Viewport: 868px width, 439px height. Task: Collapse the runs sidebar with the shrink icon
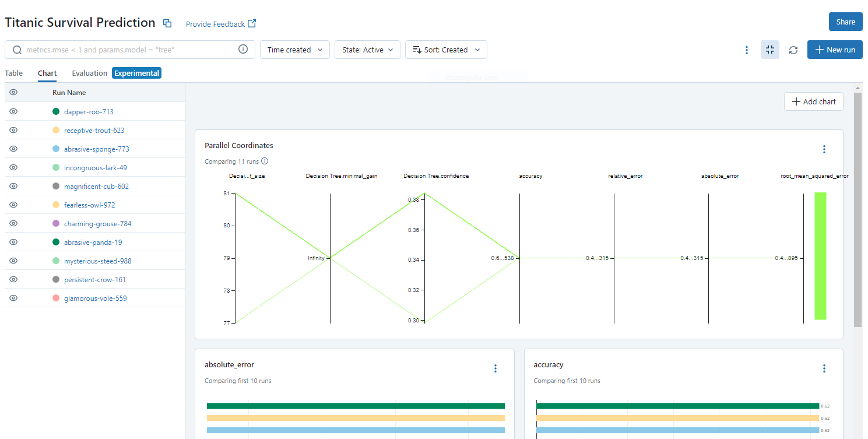pyautogui.click(x=770, y=50)
